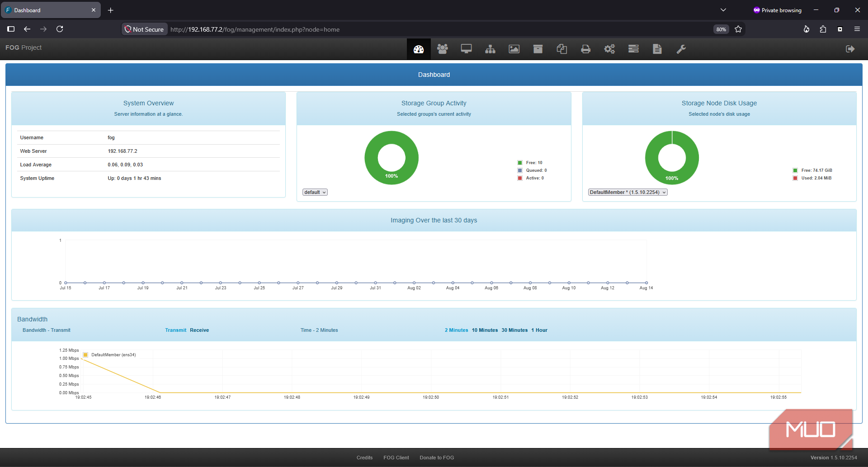Image resolution: width=868 pixels, height=467 pixels.
Task: Open the Tasks list icon
Action: pos(633,49)
